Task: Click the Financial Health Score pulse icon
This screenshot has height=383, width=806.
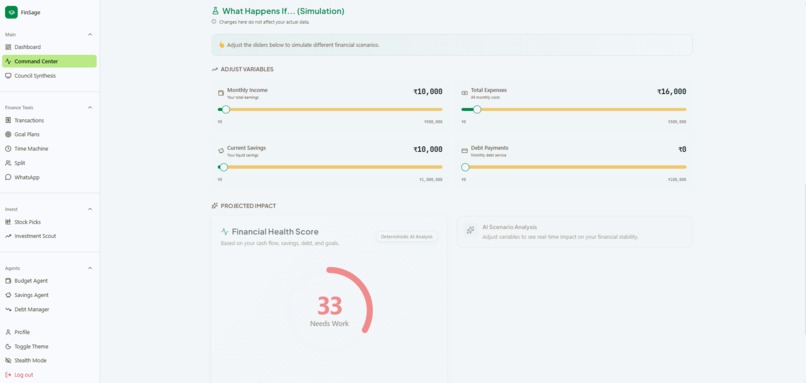Action: [225, 232]
